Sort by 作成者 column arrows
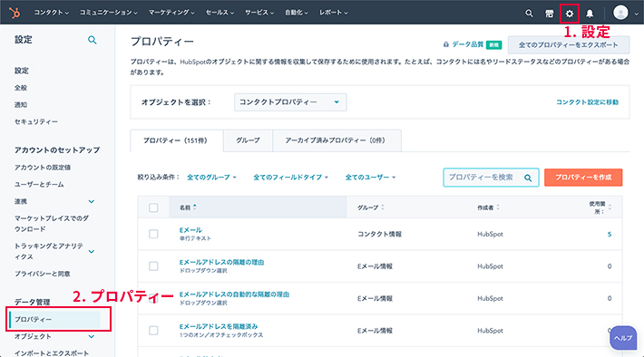This screenshot has width=644, height=357. (x=498, y=207)
